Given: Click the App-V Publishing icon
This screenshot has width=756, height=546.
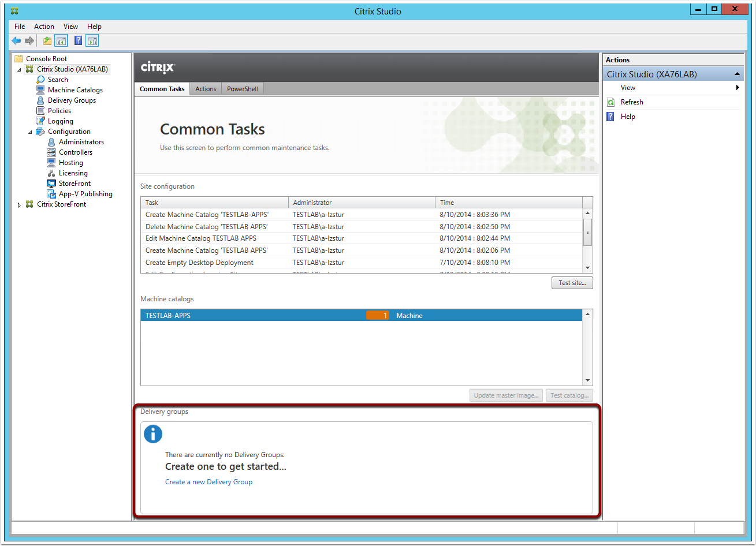Looking at the screenshot, I should click(x=51, y=194).
